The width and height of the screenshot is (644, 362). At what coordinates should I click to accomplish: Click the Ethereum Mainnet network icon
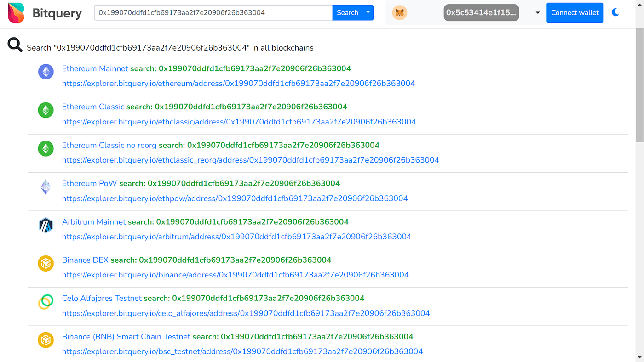(x=46, y=72)
